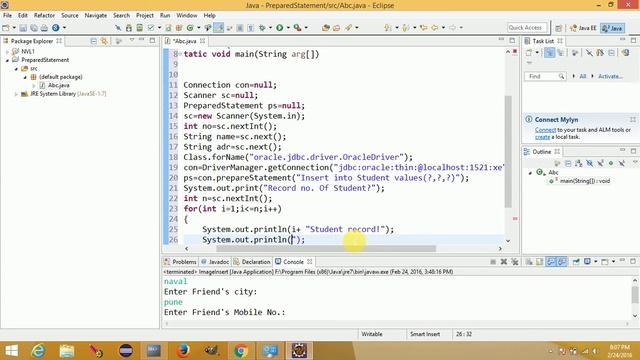
Task: Expand the NVL1 project in Package Explorer
Action: tap(7, 52)
